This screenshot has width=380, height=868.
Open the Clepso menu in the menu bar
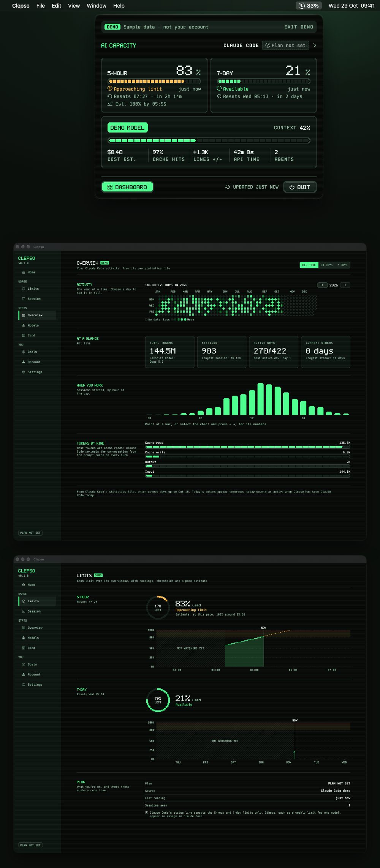click(x=21, y=6)
